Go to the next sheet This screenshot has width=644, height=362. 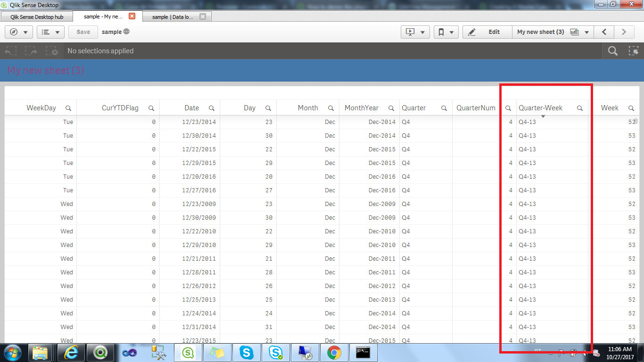point(624,32)
